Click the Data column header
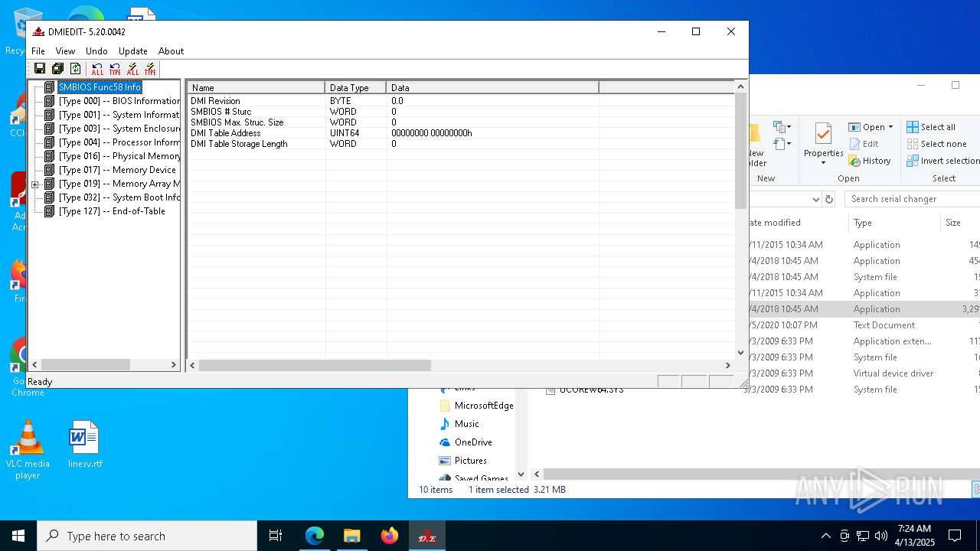Viewport: 980px width, 551px height. [492, 88]
